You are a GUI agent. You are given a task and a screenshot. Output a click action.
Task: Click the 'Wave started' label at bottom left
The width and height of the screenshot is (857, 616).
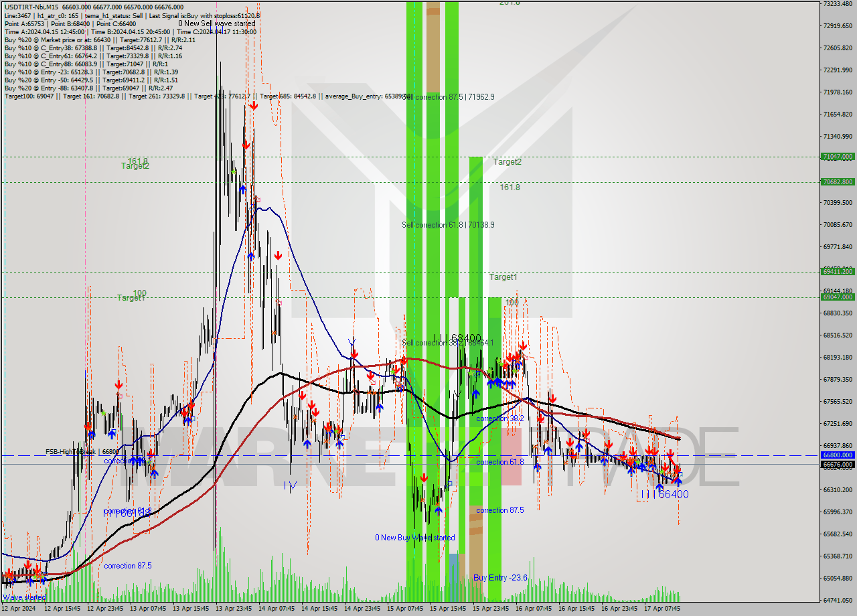tap(24, 597)
